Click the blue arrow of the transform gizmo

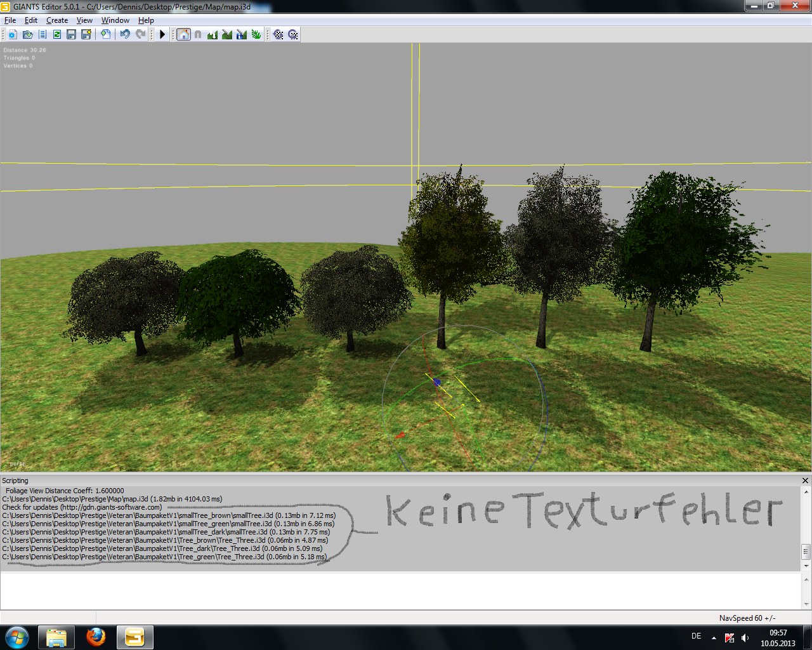[436, 381]
